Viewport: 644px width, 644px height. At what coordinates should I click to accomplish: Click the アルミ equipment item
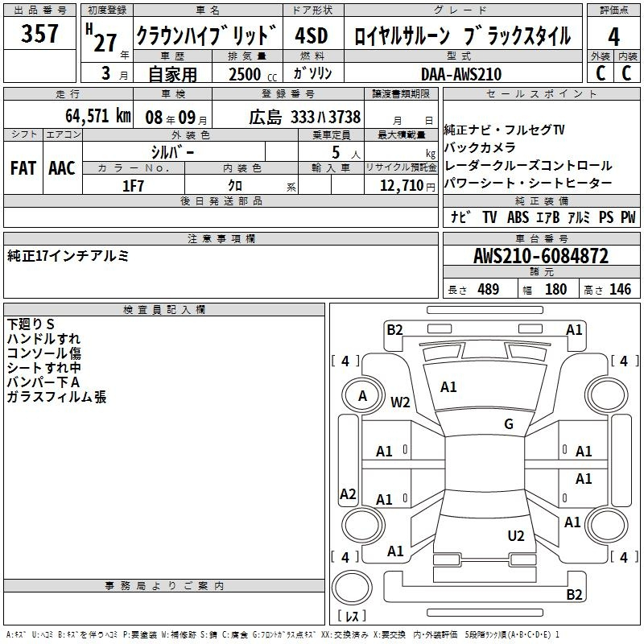(579, 217)
